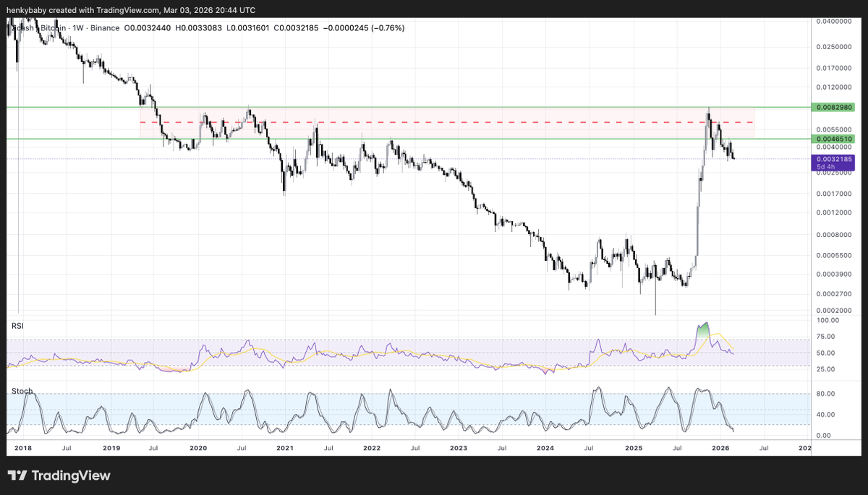Click the TradingView logo in the footer
Viewport: 868px width, 495px height.
59,475
